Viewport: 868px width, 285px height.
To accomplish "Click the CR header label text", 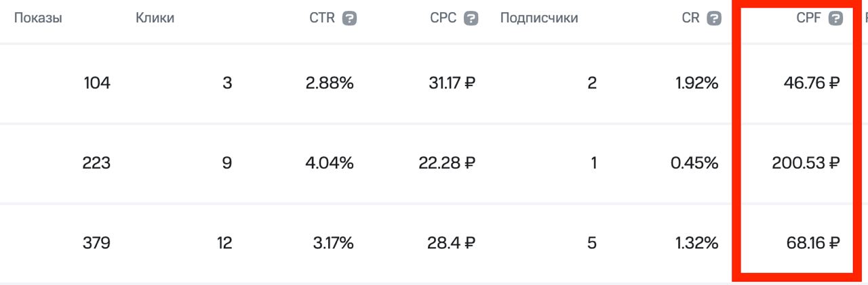I will [x=691, y=18].
